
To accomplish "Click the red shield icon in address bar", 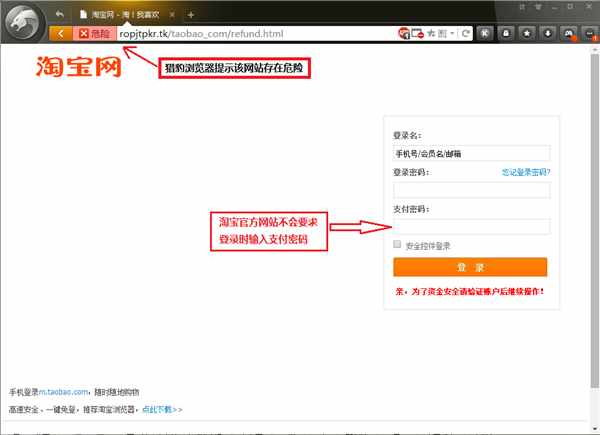I will 403,34.
